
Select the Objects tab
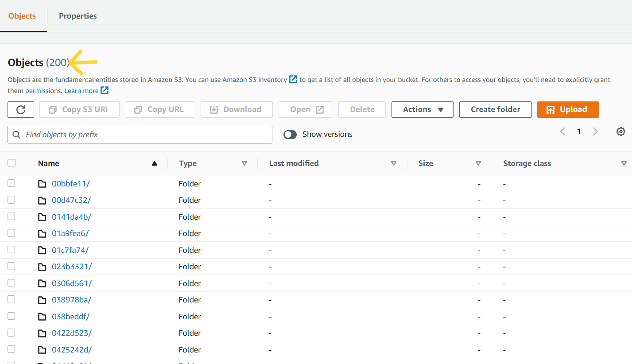click(22, 15)
